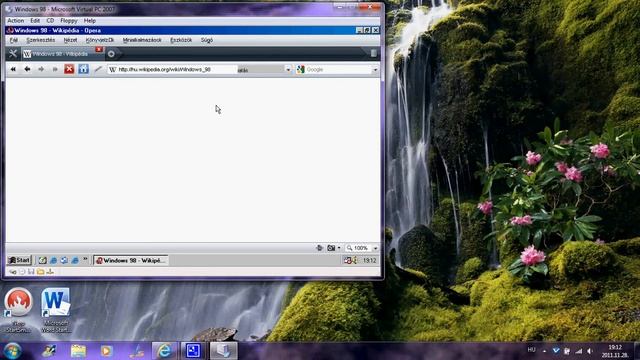Click the 100% zoom control
Screen dimensions: 640x360
(x=358, y=248)
